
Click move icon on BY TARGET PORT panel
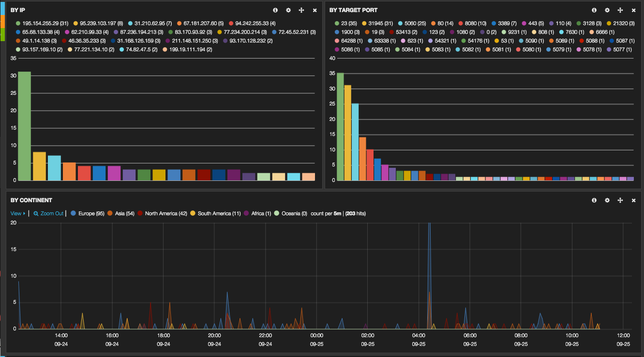click(620, 10)
